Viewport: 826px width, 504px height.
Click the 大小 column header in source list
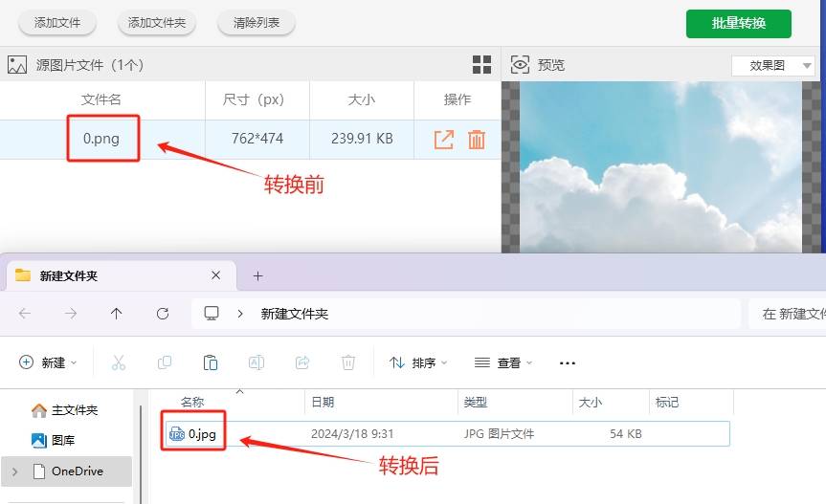[x=362, y=99]
